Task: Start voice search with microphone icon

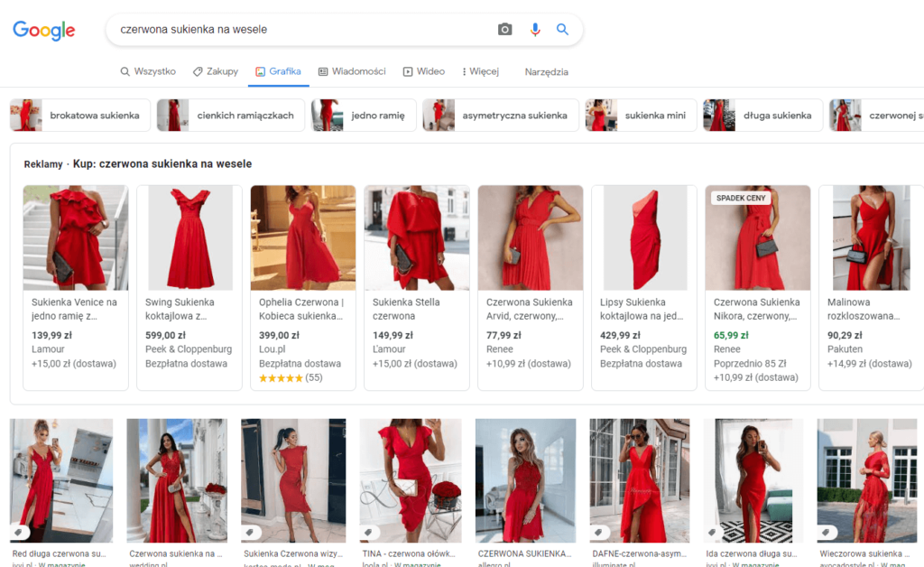Action: coord(535,30)
